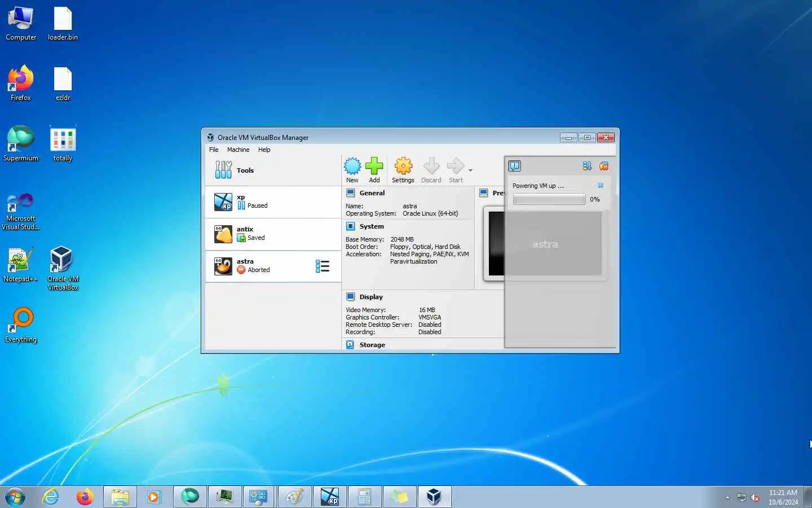The image size is (812, 508).
Task: Click the green Add machine icon
Action: point(374,170)
